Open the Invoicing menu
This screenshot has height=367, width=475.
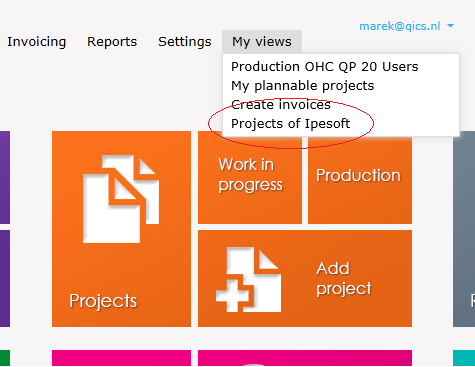pos(37,42)
